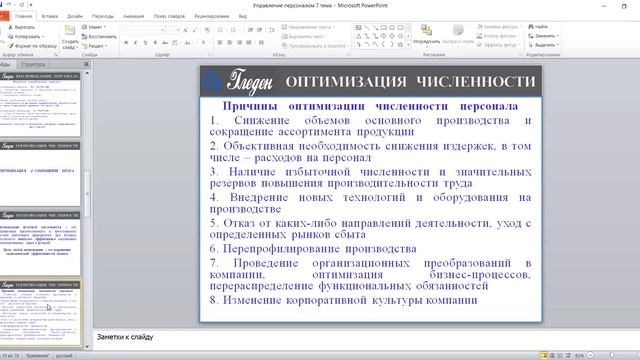Expand the shapes gallery more arrow
This screenshot has width=640, height=360.
(409, 45)
